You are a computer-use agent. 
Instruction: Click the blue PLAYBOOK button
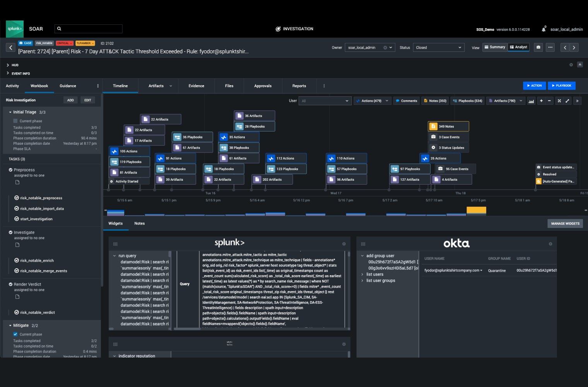click(x=561, y=86)
